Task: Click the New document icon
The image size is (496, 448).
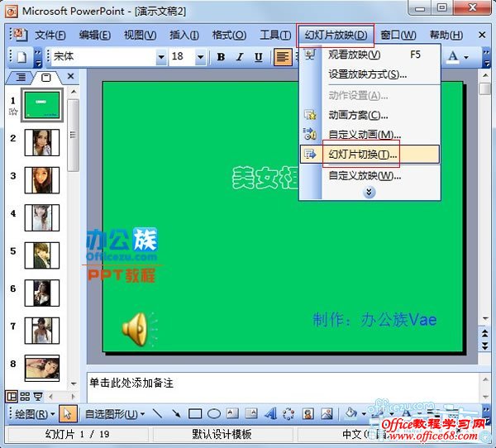Action: click(x=21, y=57)
